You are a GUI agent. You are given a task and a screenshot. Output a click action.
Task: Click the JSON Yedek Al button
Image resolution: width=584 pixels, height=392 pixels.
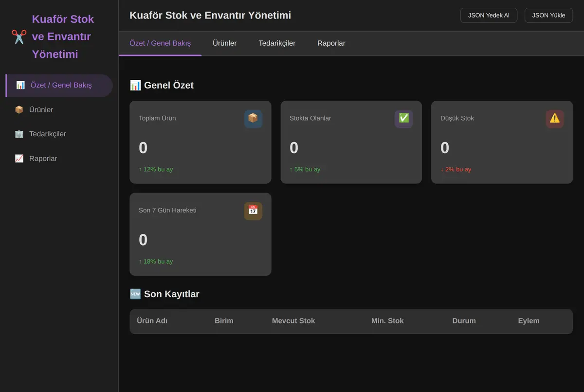(x=489, y=15)
